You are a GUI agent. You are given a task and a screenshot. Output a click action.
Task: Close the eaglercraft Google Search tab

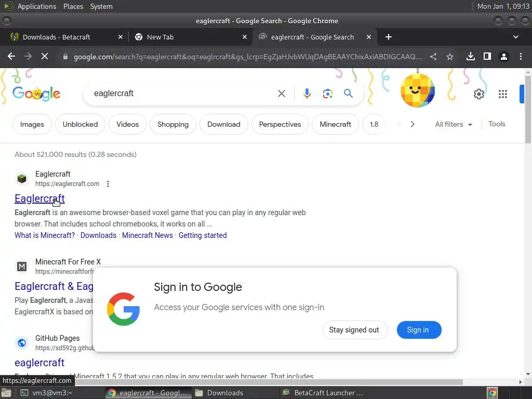click(369, 37)
